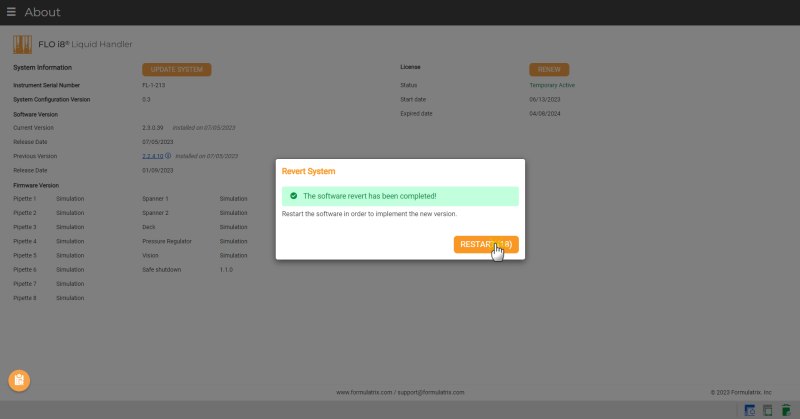Click the Safe shutdown firmware entry
800x419 pixels.
[x=162, y=269]
